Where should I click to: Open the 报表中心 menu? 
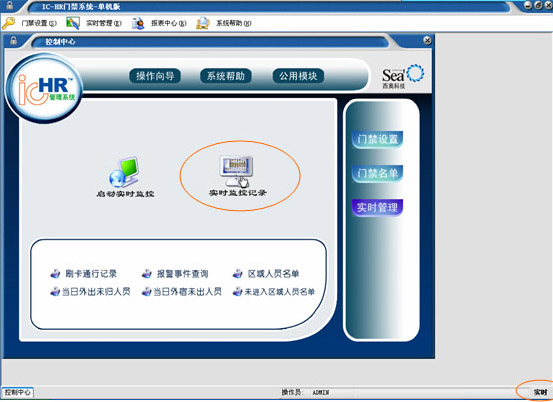point(169,23)
